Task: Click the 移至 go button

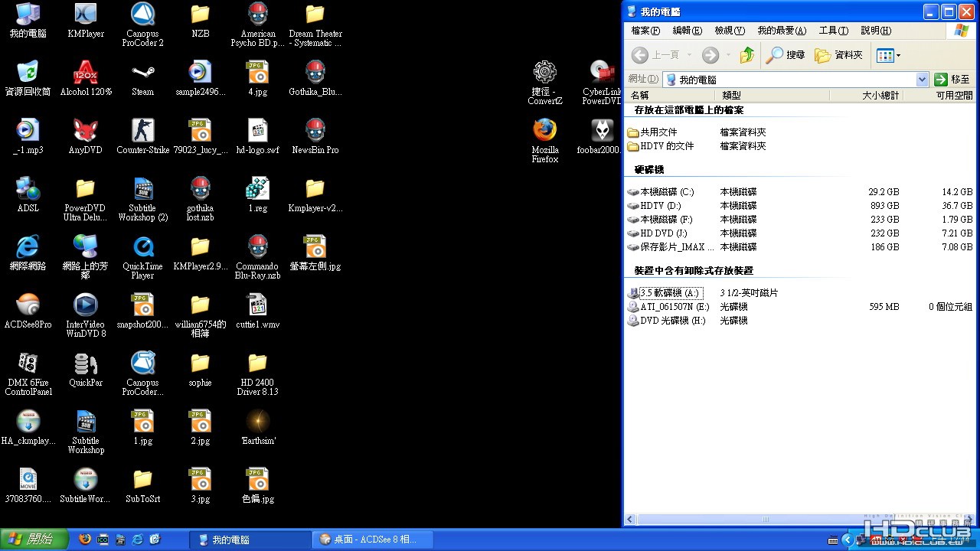Action: pos(952,80)
